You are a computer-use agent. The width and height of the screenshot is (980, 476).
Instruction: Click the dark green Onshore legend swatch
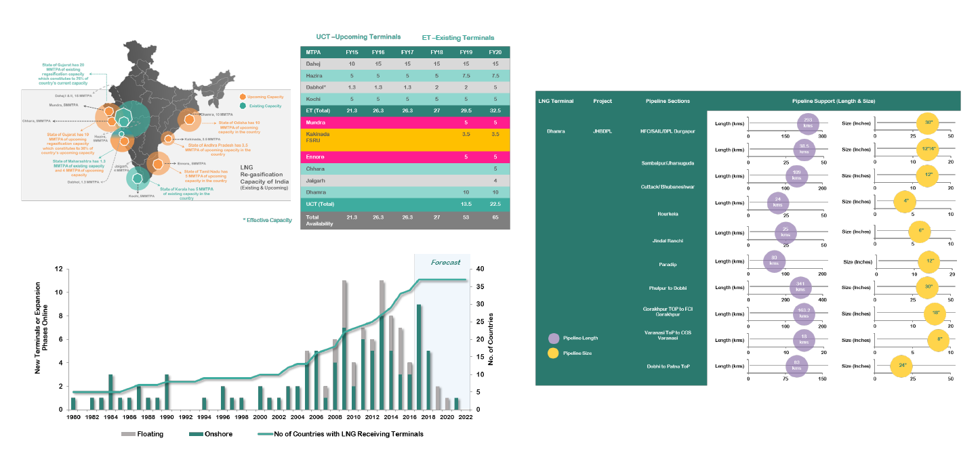197,434
